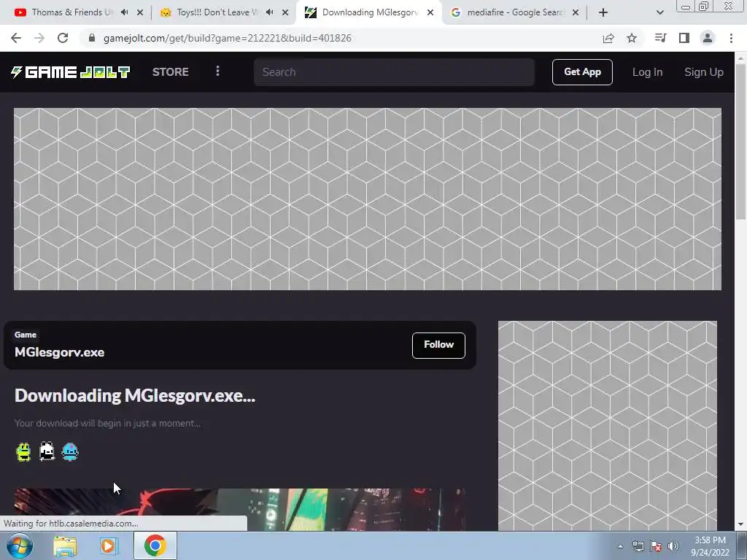Image resolution: width=747 pixels, height=560 pixels.
Task: Show hidden tray icons arrow
Action: click(x=620, y=546)
